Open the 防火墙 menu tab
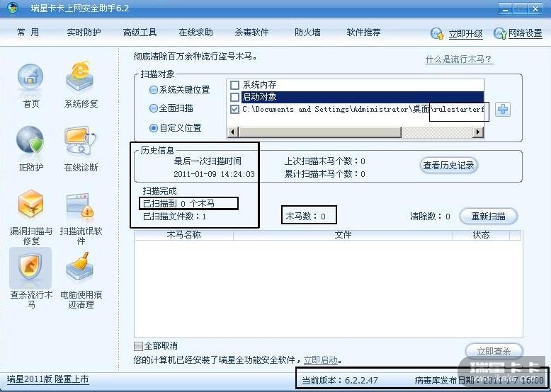The height and width of the screenshot is (392, 551). pyautogui.click(x=307, y=33)
